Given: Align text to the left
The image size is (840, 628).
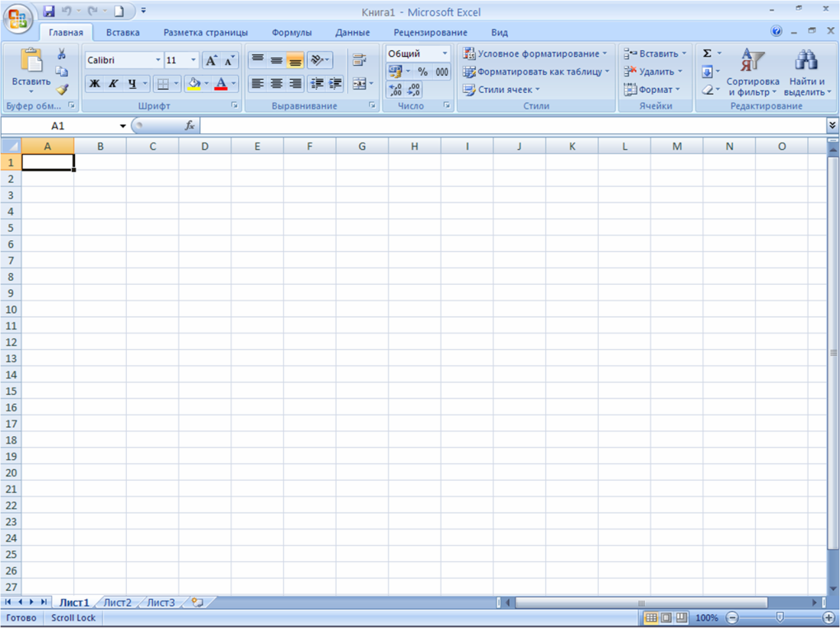Looking at the screenshot, I should [258, 83].
